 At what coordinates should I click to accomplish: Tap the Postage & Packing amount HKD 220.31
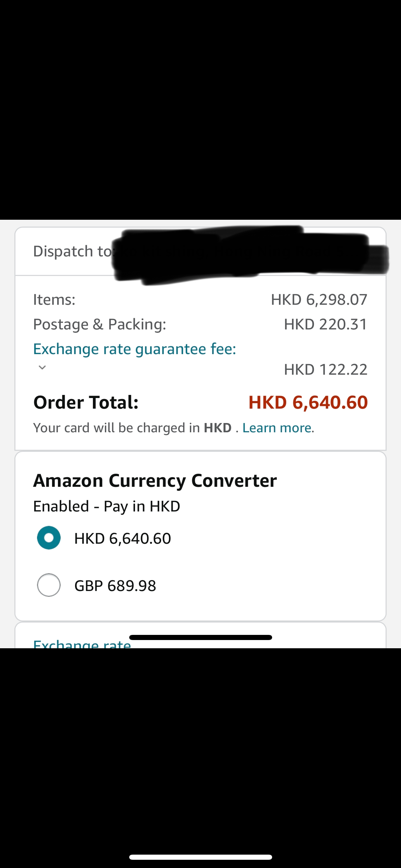(x=326, y=324)
